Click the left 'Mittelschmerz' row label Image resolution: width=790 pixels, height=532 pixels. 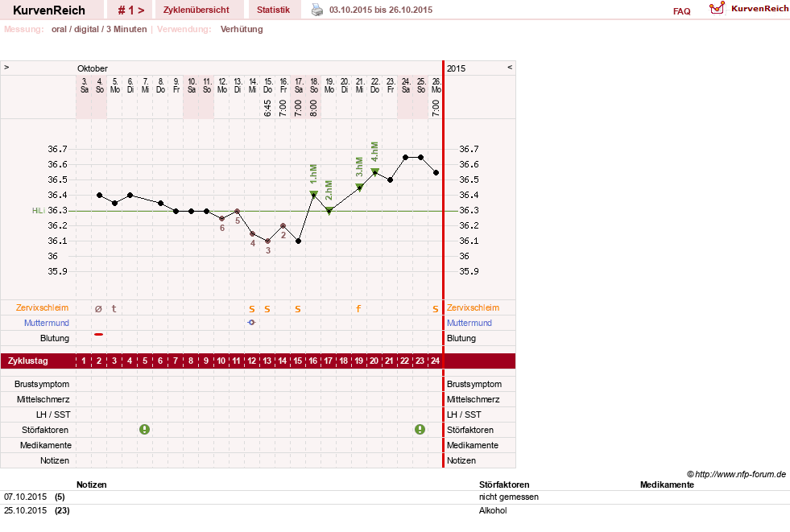click(43, 399)
